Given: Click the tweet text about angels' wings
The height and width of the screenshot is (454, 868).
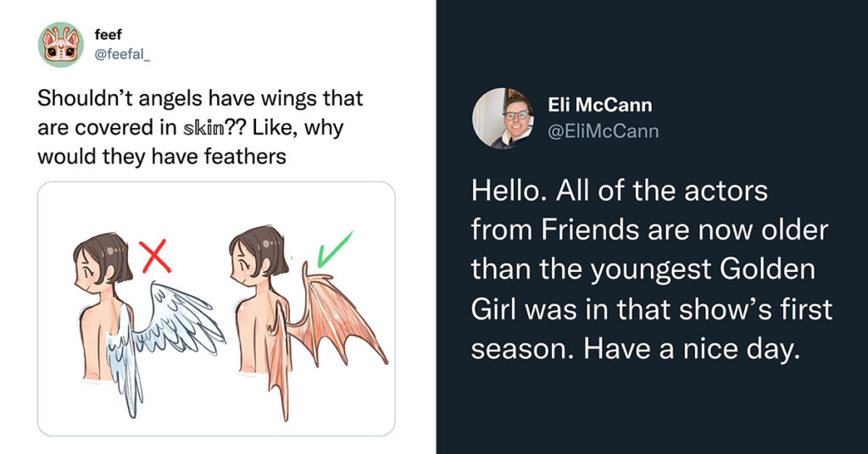Looking at the screenshot, I should (200, 127).
